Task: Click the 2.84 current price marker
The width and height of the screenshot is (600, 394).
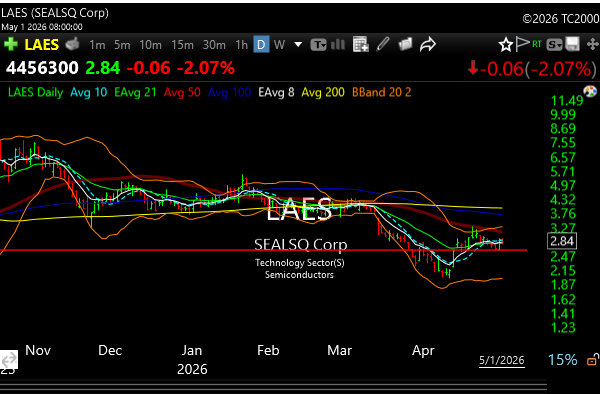Action: [562, 241]
